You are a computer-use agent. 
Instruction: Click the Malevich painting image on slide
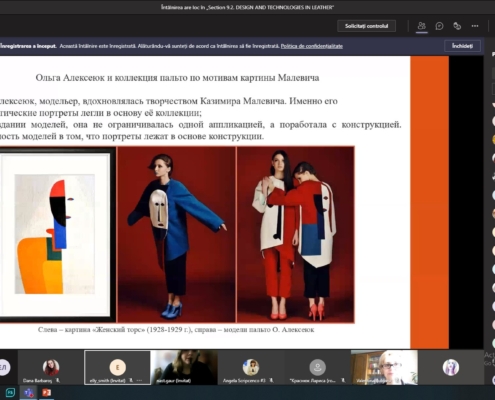click(58, 234)
